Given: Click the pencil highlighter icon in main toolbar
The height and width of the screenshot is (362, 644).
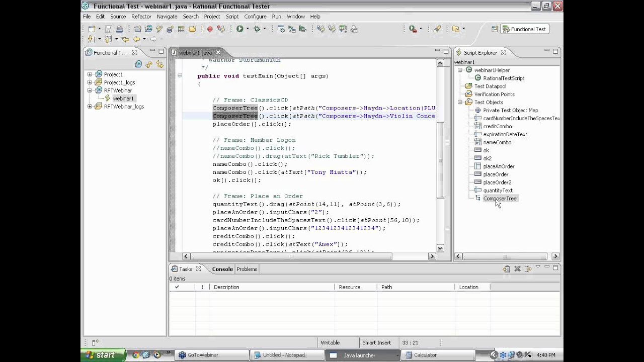Looking at the screenshot, I should pyautogui.click(x=437, y=29).
